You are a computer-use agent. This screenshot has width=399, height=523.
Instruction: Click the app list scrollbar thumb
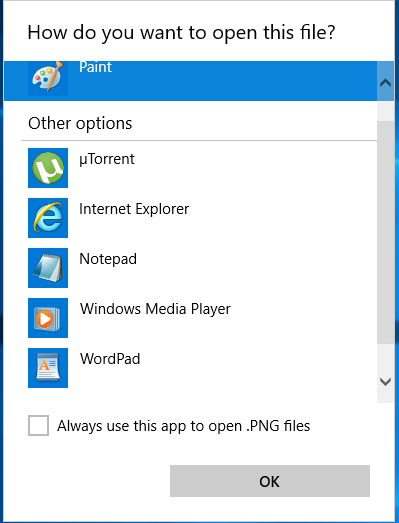(385, 232)
